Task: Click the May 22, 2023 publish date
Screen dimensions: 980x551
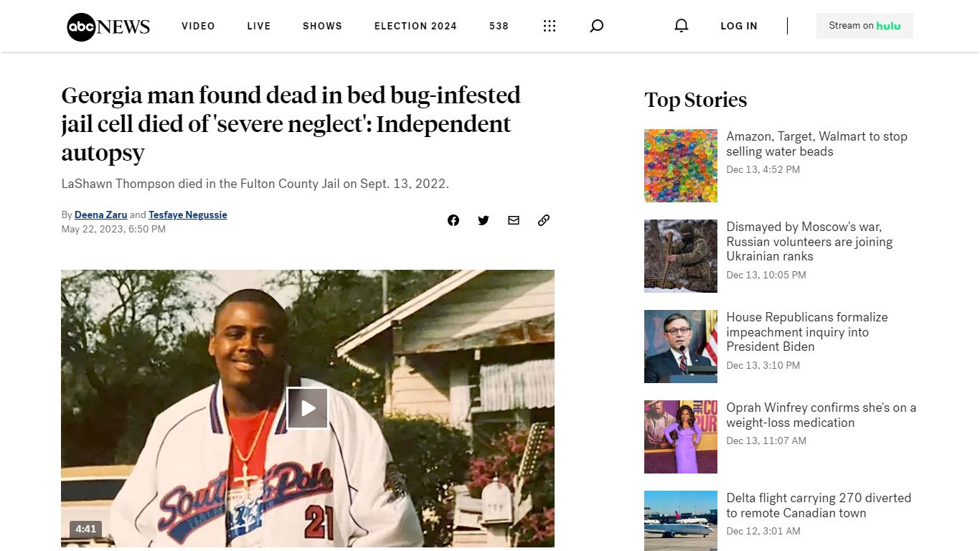Action: pyautogui.click(x=113, y=230)
